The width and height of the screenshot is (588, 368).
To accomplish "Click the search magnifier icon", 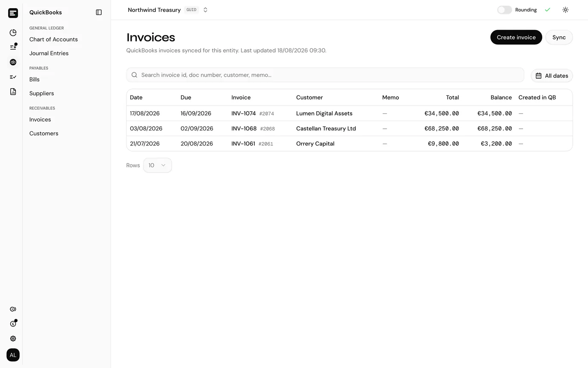I will [134, 75].
